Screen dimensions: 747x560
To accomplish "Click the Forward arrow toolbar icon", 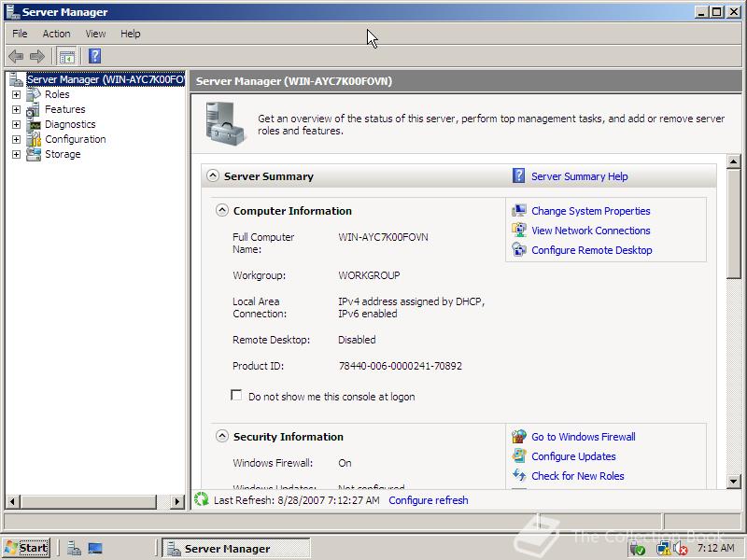I will coord(37,57).
